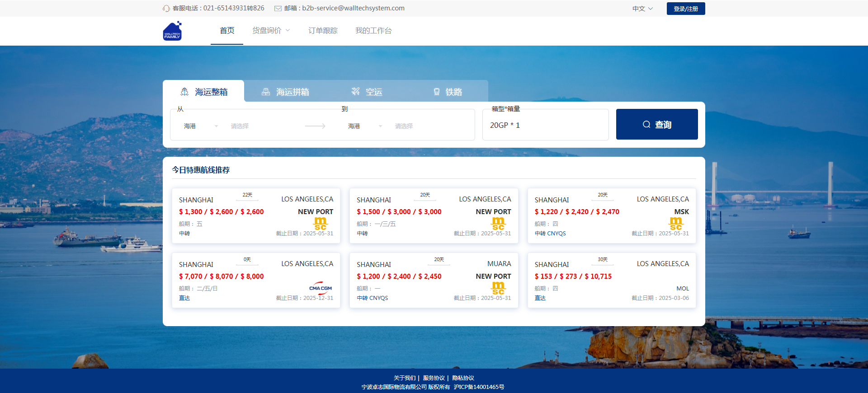
Task: Click the origin port 请选择 field
Action: 262,126
